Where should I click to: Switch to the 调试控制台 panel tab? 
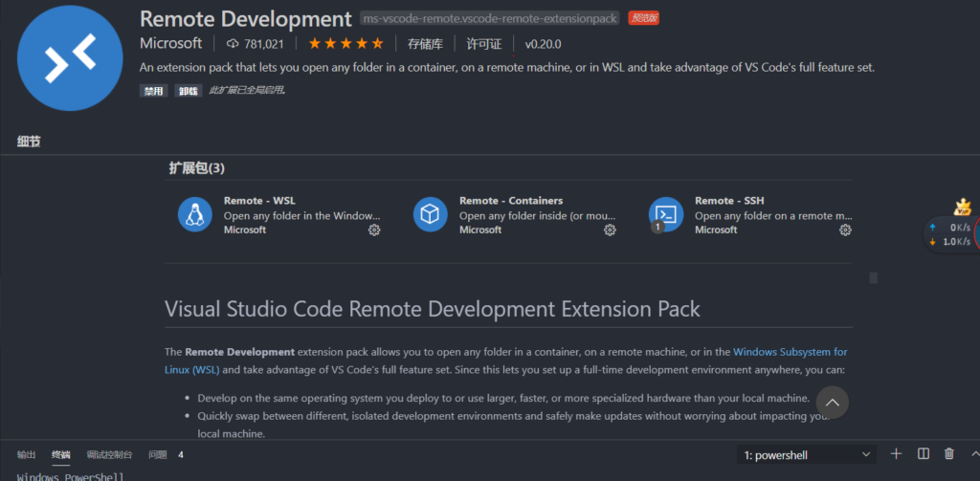pyautogui.click(x=109, y=455)
